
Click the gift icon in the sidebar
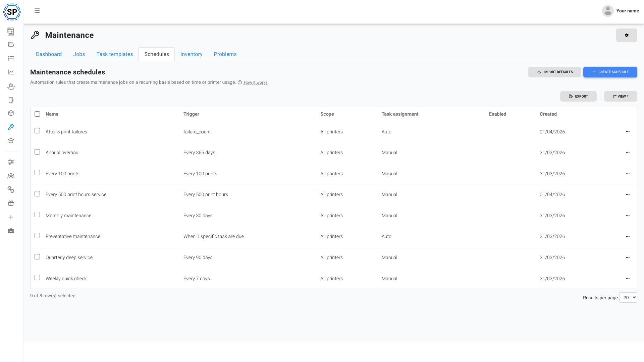pyautogui.click(x=11, y=203)
